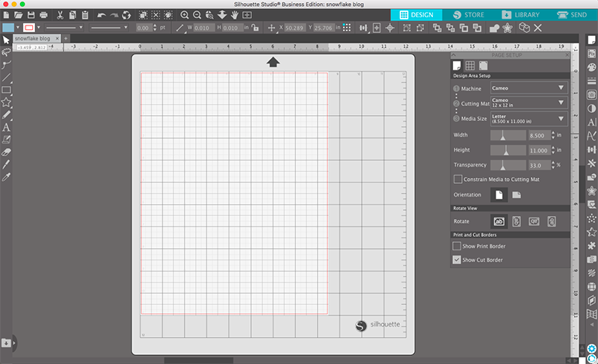Open the second line style dropdown
The height and width of the screenshot is (364, 598).
[108, 28]
